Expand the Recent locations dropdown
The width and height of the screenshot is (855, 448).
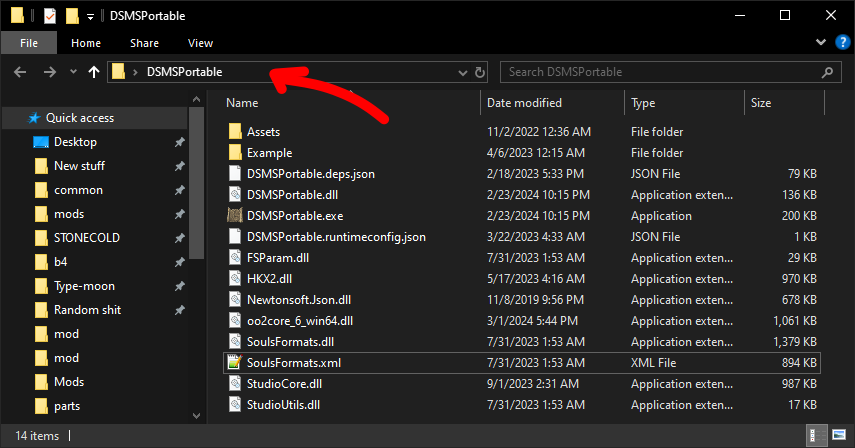[73, 72]
